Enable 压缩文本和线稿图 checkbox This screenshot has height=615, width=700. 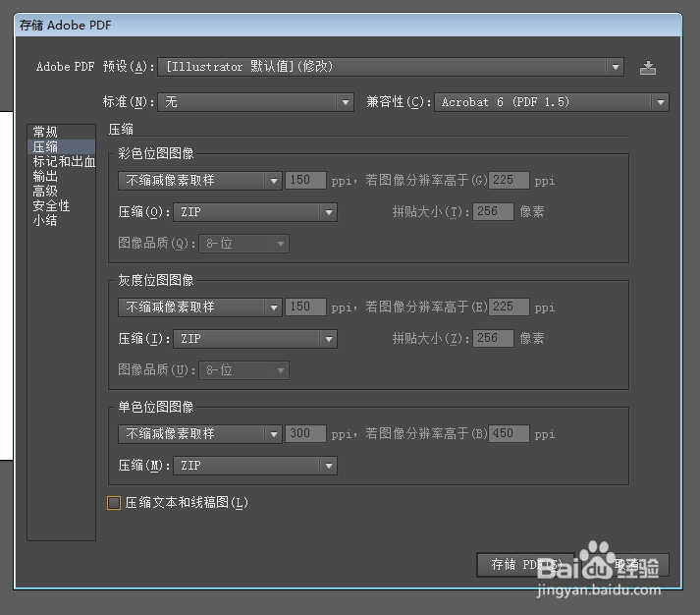click(114, 503)
